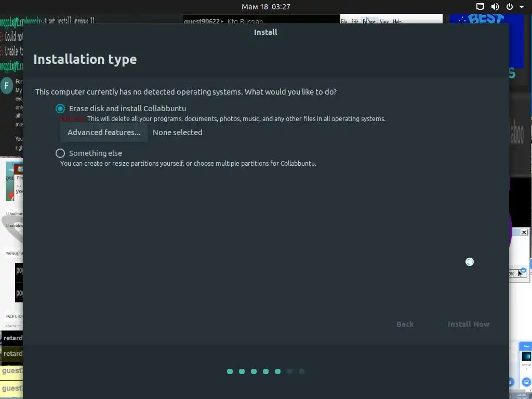Open the File menu in background window
Viewport: 532px width, 399px height.
point(344,21)
